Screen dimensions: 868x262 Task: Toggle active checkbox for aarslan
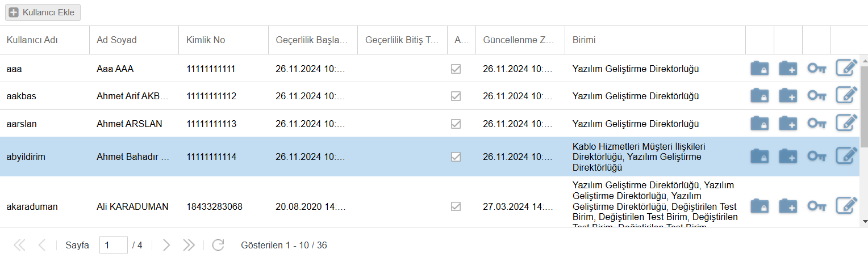coord(456,124)
